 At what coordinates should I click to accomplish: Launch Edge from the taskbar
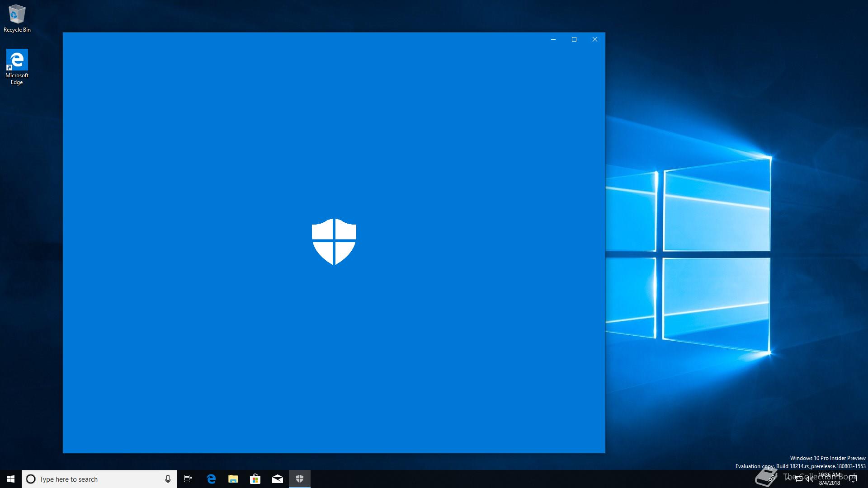point(211,479)
